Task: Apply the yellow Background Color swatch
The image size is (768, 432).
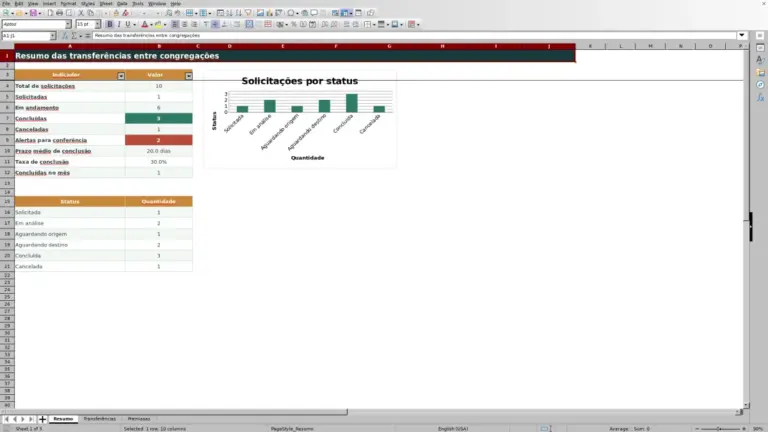Action: (x=158, y=24)
